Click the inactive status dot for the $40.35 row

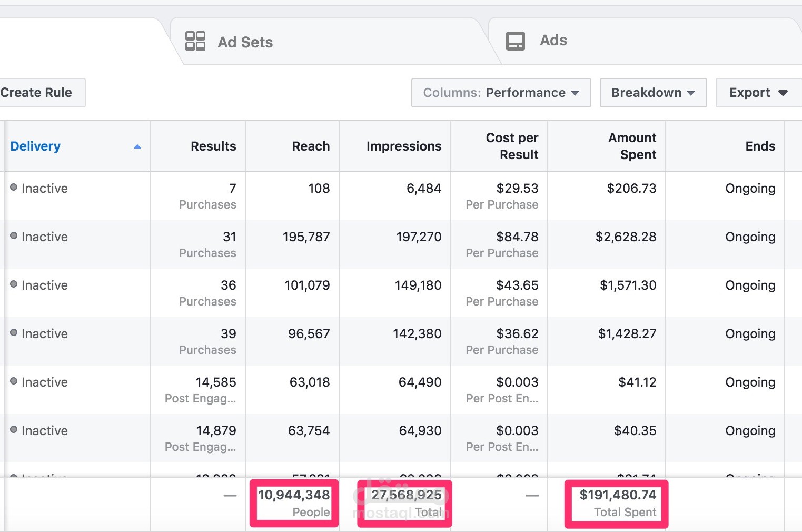tap(14, 430)
